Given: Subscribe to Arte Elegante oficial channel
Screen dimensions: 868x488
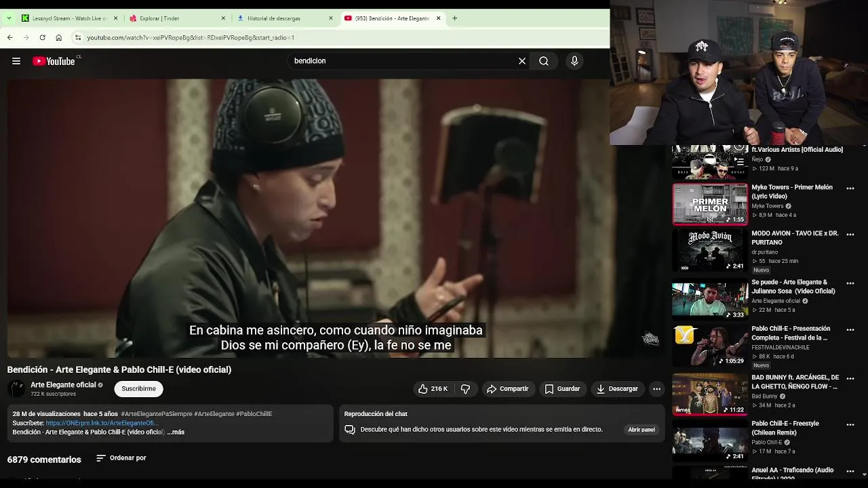Looking at the screenshot, I should point(138,389).
